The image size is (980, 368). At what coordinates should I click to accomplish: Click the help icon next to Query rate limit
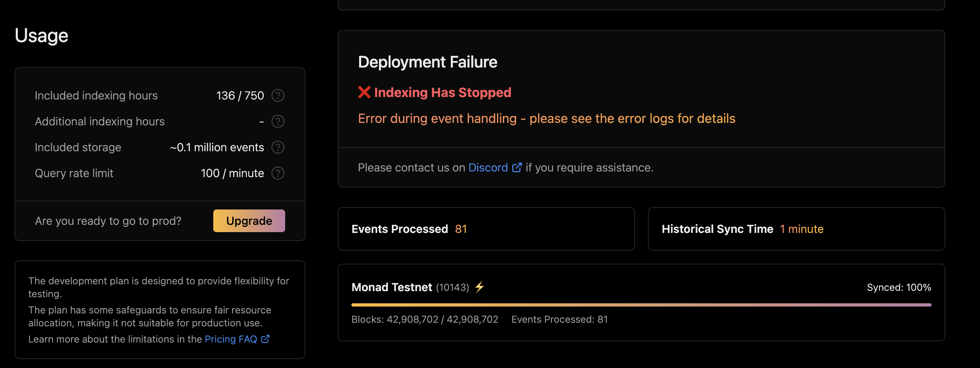coord(278,173)
